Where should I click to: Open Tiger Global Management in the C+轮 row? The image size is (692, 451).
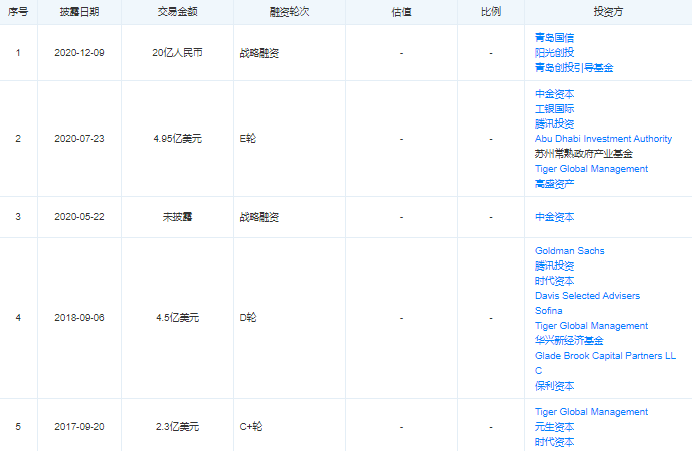tap(591, 412)
